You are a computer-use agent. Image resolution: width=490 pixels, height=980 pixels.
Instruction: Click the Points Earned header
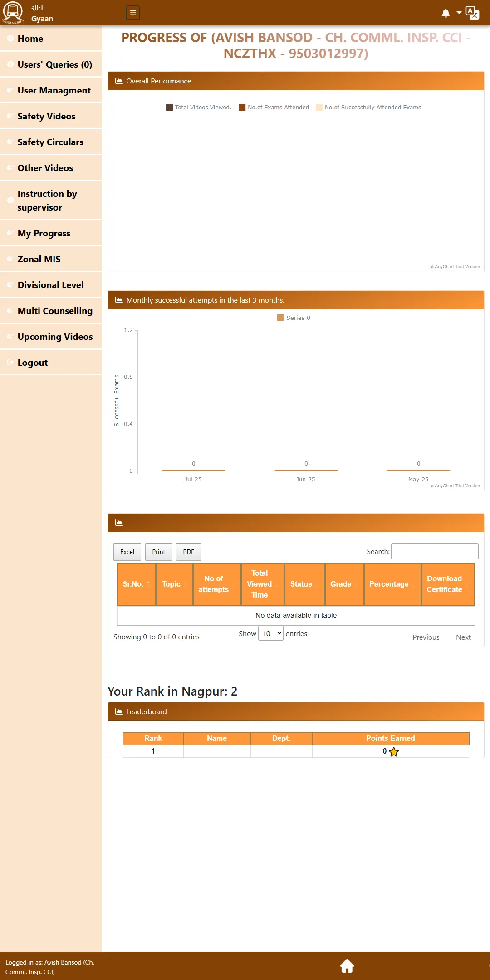click(391, 738)
